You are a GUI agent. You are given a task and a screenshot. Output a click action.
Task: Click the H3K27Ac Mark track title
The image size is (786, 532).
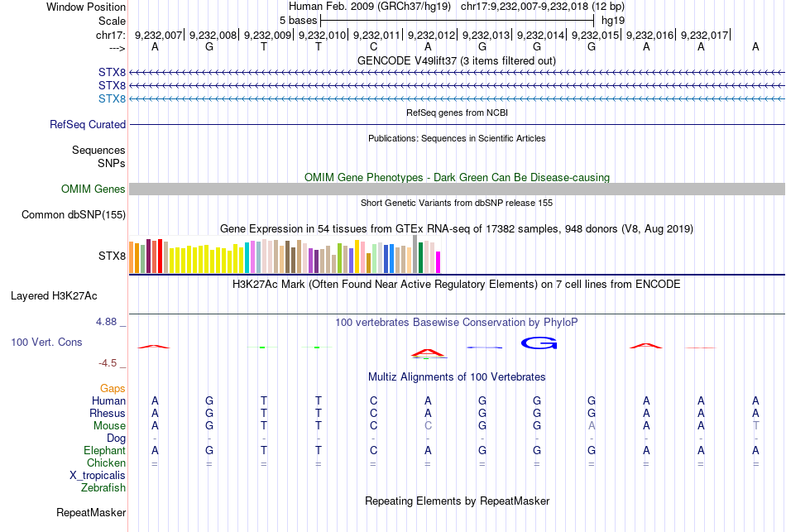456,285
